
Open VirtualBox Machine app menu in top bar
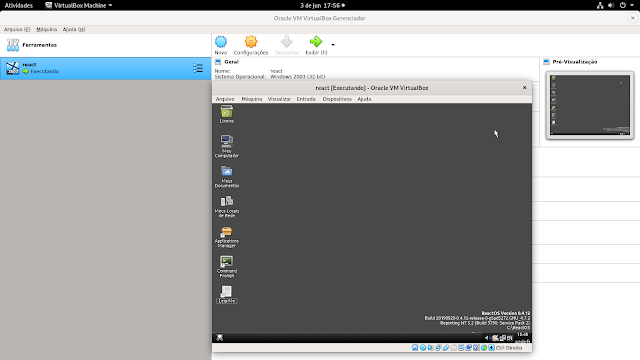click(x=78, y=5)
